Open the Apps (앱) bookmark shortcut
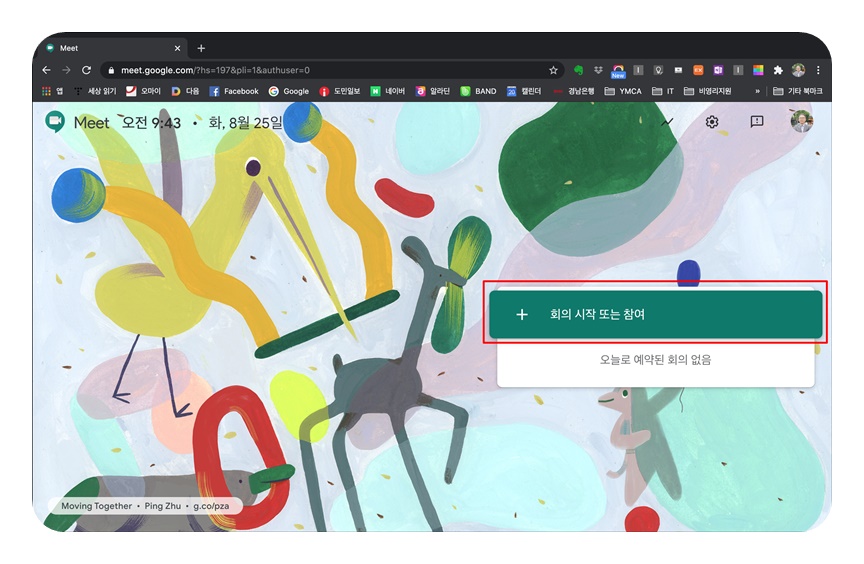864x564 pixels. [52, 91]
